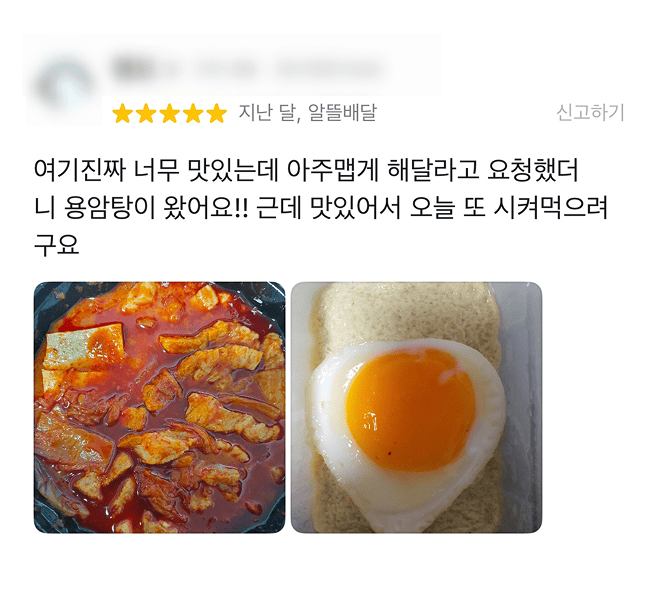Select the 알뜰배달 delivery type label
The image size is (660, 616).
pyautogui.click(x=342, y=112)
